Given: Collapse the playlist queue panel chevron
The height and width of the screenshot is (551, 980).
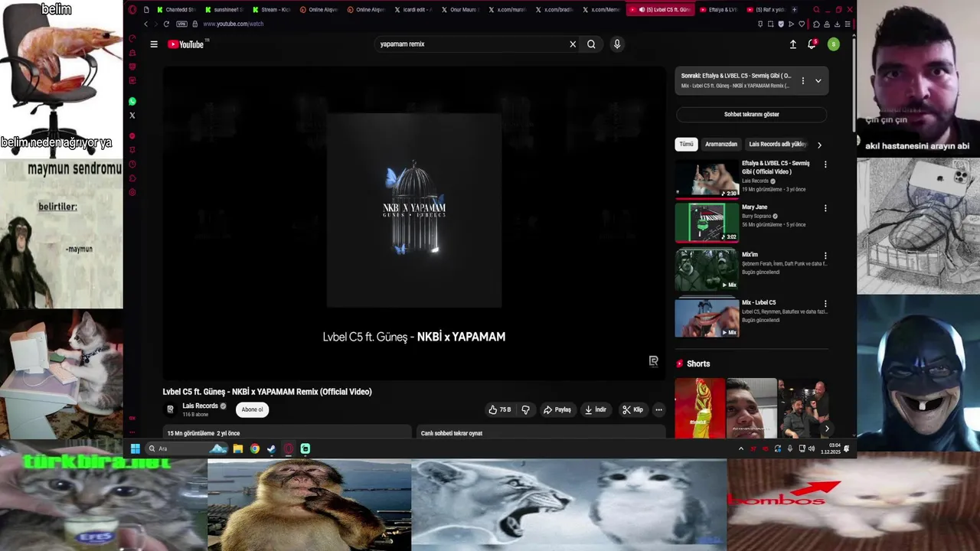Looking at the screenshot, I should click(818, 80).
